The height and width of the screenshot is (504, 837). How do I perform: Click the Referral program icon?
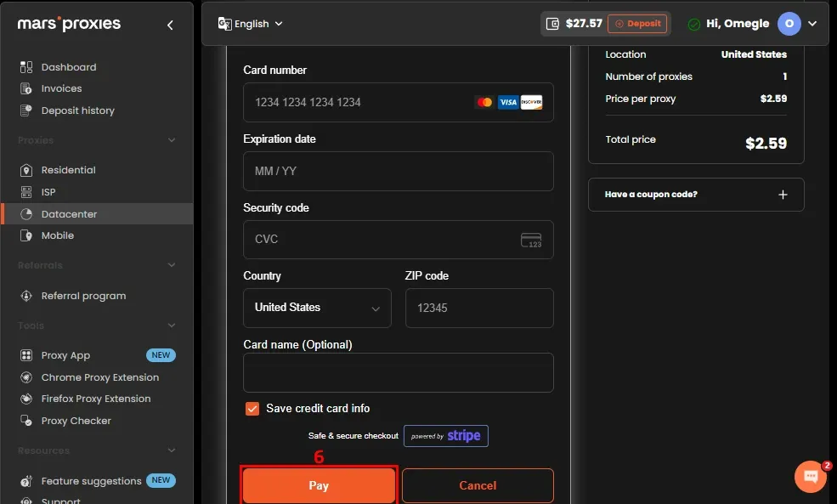pos(26,296)
